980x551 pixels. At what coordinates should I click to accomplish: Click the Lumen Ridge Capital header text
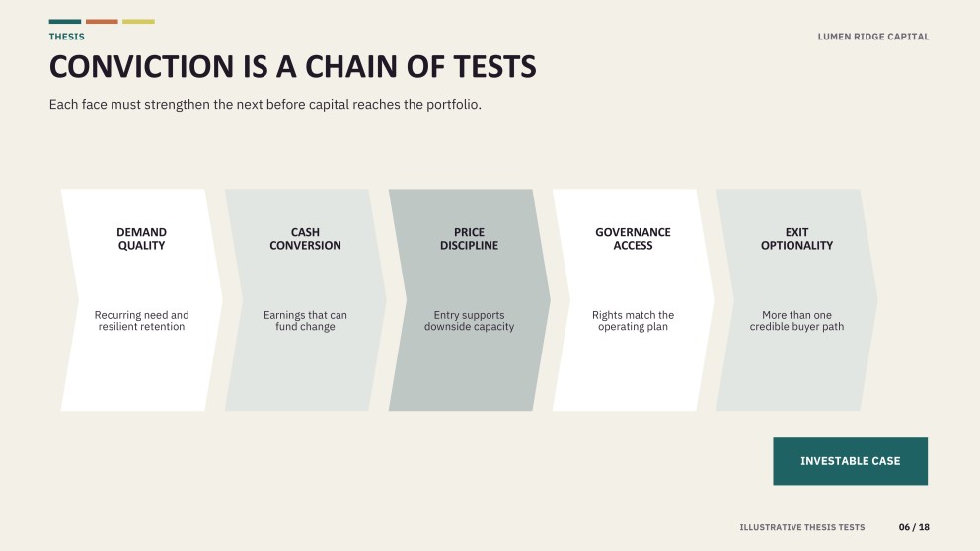pos(873,37)
